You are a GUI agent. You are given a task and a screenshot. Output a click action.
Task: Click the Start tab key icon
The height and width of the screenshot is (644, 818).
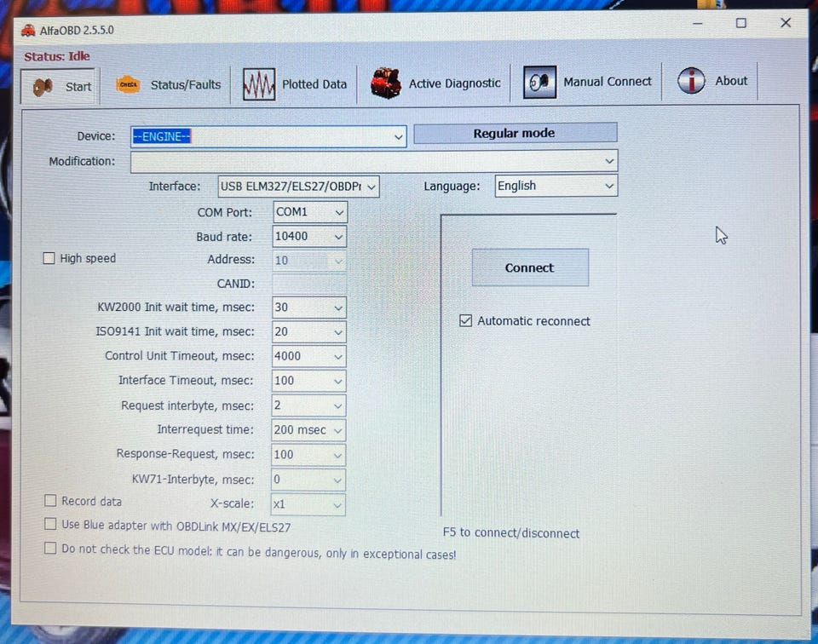pos(43,87)
